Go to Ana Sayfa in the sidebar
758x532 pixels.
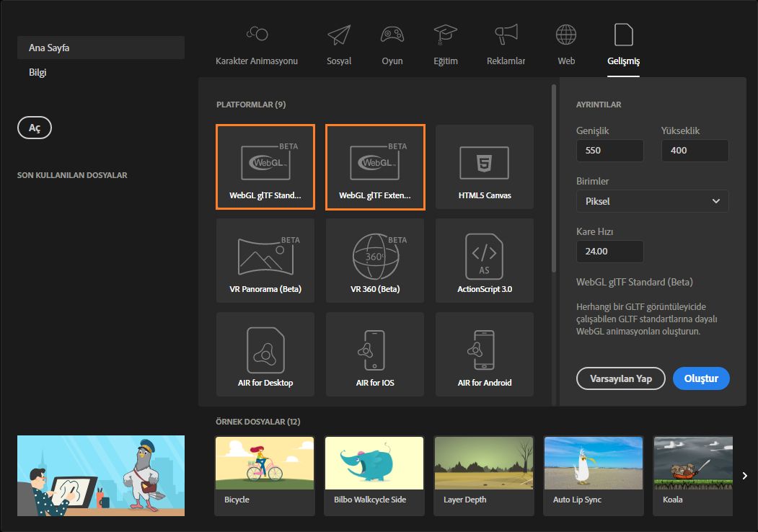click(101, 48)
